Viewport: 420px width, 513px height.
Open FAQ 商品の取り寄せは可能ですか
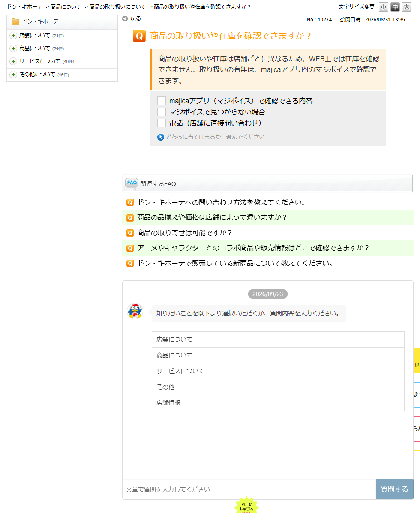coord(184,233)
